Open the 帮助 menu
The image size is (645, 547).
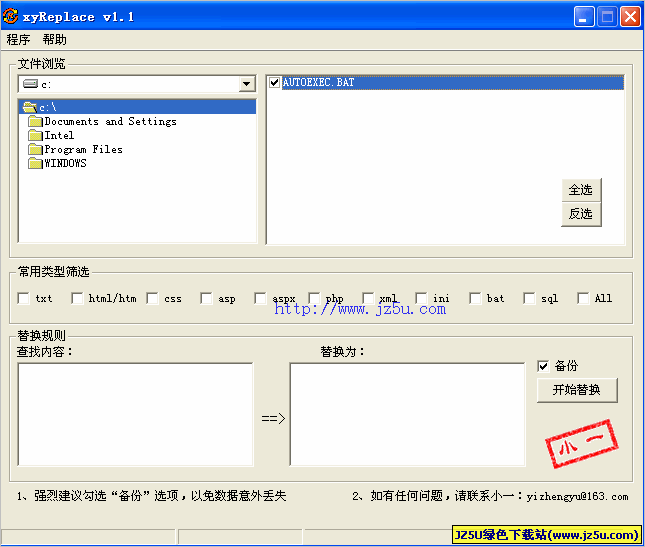tap(54, 39)
